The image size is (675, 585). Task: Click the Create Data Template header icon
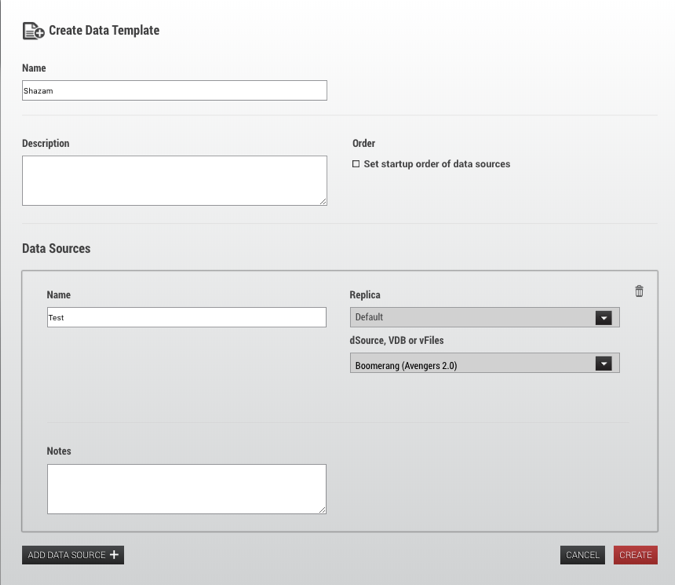(33, 31)
